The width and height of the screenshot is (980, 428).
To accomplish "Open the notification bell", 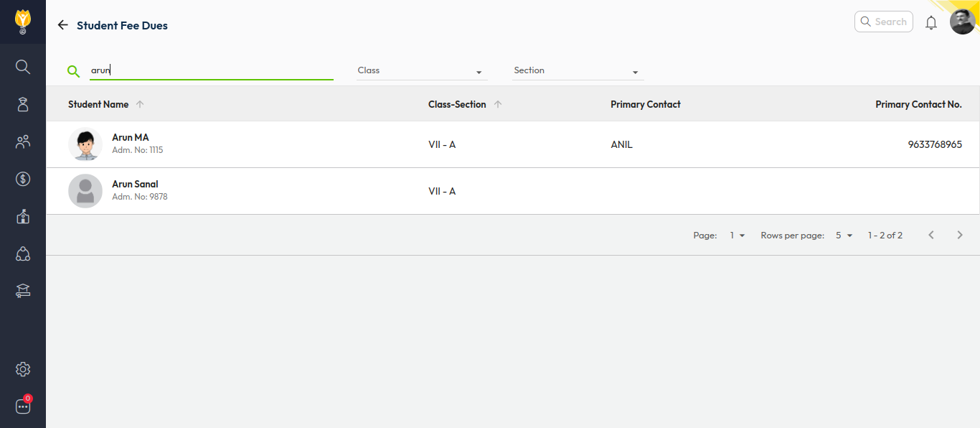I will point(931,22).
